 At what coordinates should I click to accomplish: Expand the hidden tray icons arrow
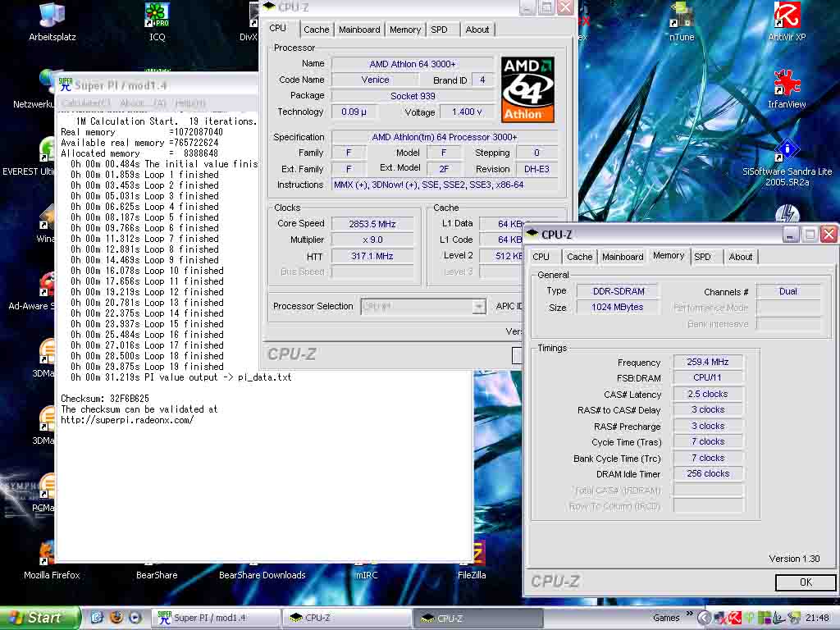tap(704, 618)
